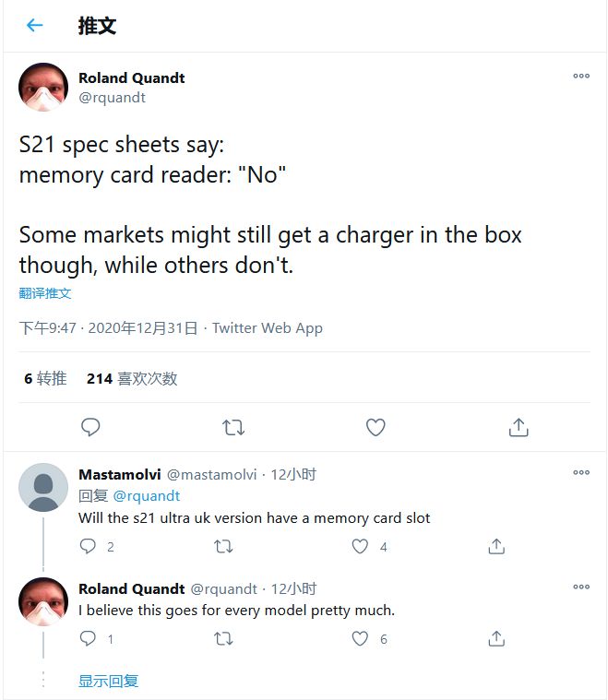Retweet the main S21 spec tweet
608x700 pixels.
pyautogui.click(x=233, y=427)
